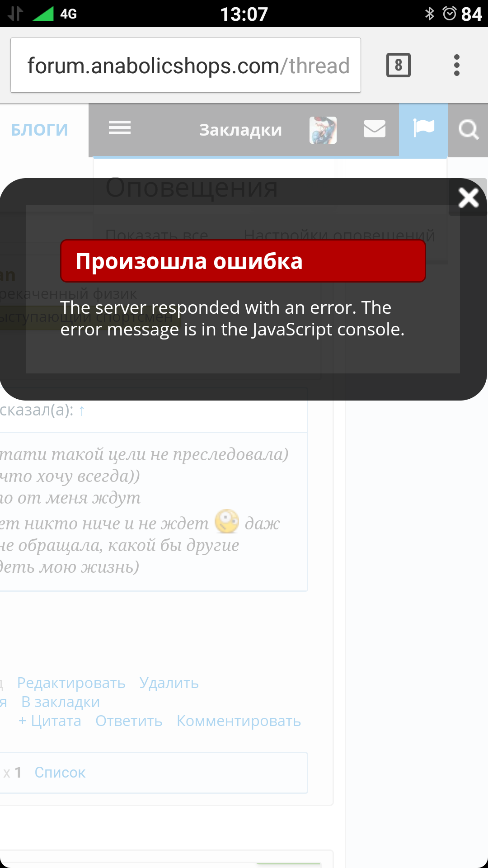Tap the browser address bar

pyautogui.click(x=186, y=65)
